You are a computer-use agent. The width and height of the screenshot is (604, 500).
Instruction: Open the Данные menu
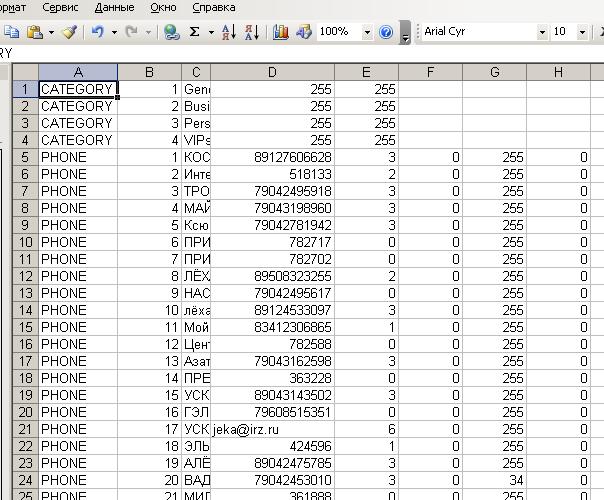tap(114, 7)
